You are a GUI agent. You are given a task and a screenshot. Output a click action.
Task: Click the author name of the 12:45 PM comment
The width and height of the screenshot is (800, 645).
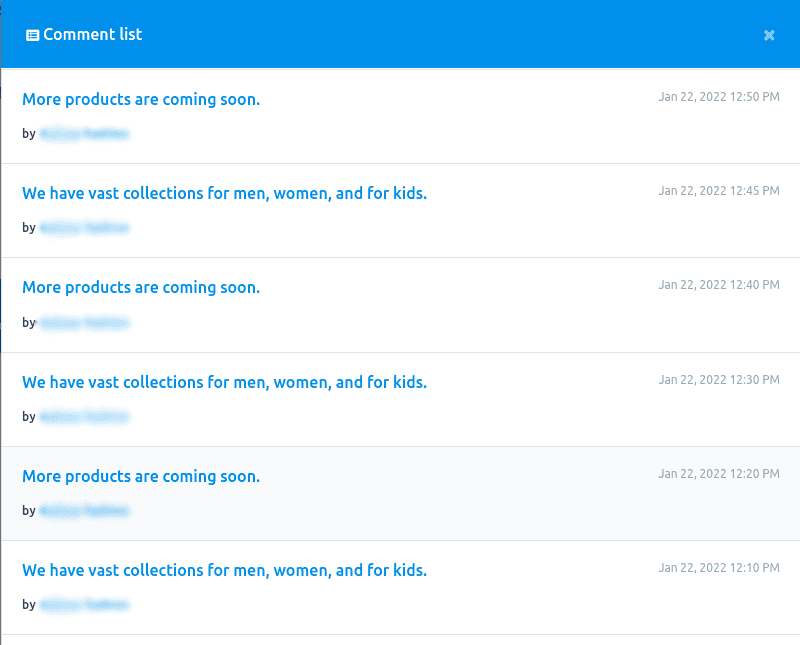click(84, 228)
